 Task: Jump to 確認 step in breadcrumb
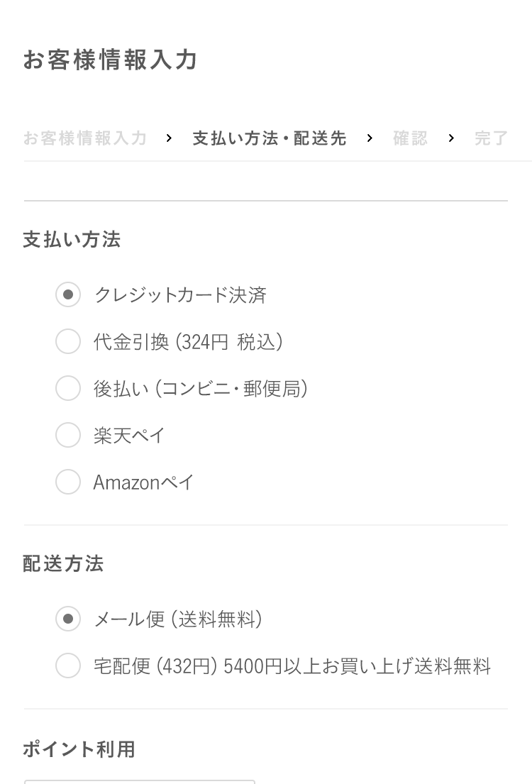[410, 138]
